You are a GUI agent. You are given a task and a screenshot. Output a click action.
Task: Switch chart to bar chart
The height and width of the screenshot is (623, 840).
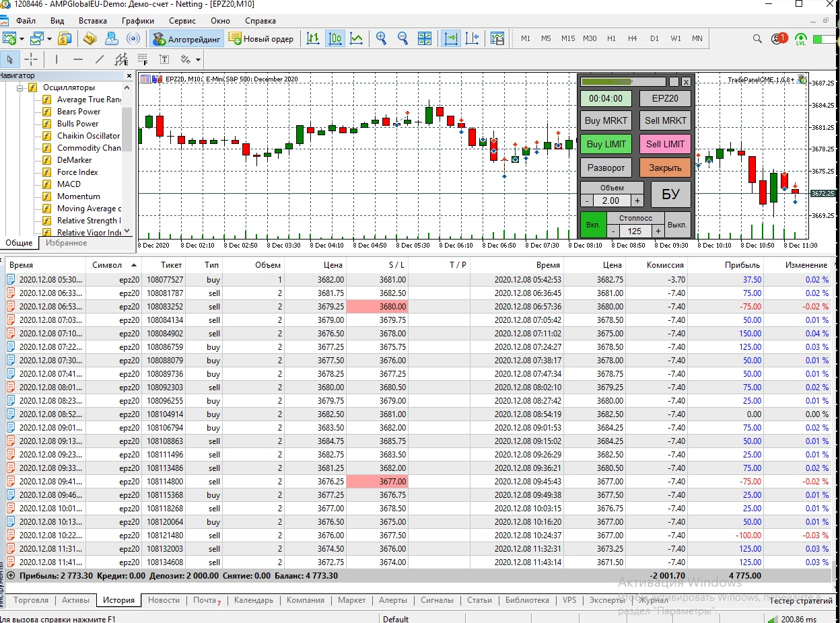[x=313, y=38]
